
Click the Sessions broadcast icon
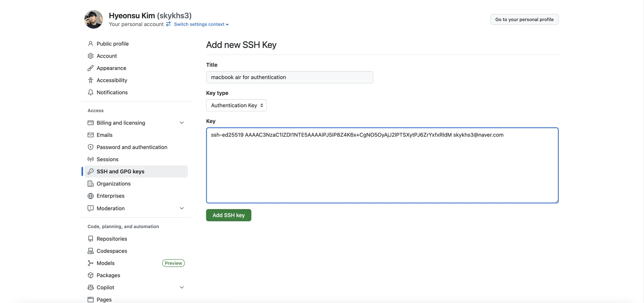click(91, 159)
